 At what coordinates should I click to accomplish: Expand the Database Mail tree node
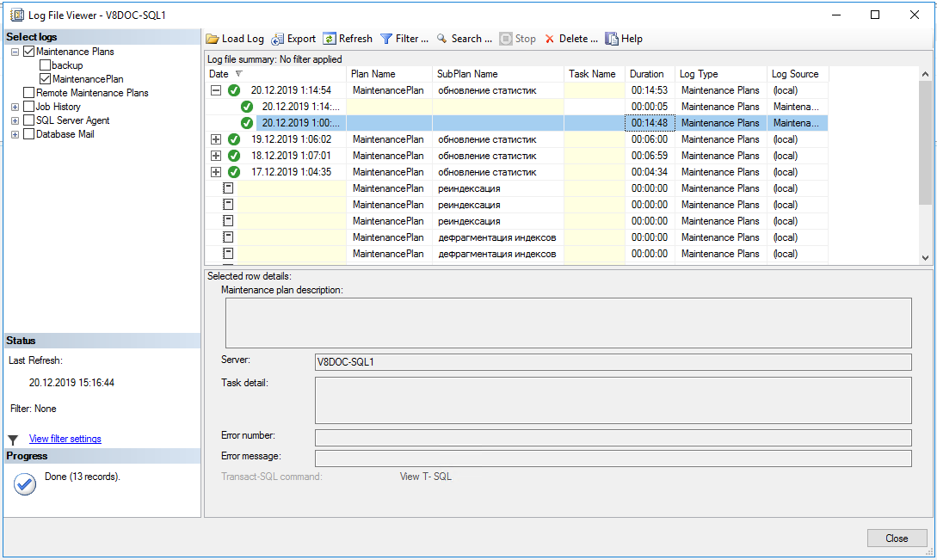pyautogui.click(x=15, y=134)
